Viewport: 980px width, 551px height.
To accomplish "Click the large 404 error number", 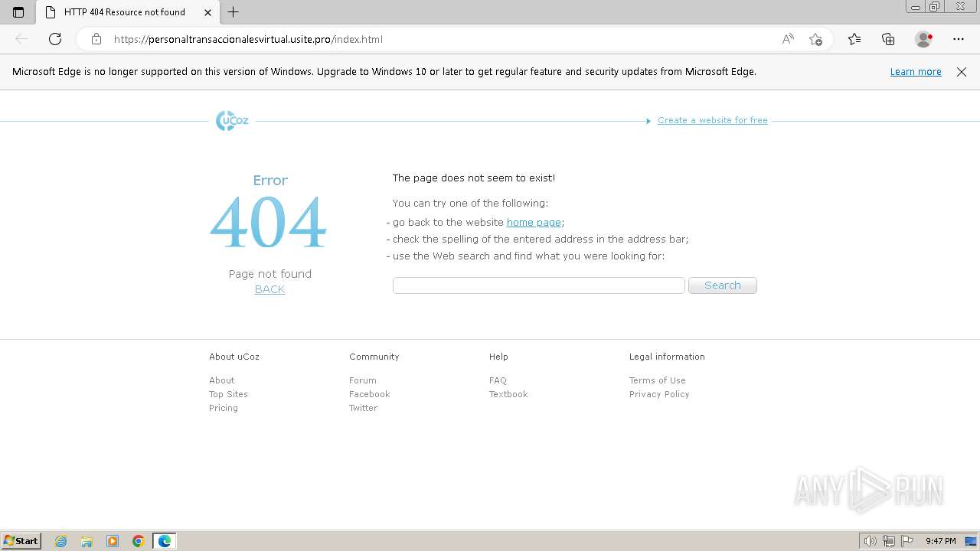I will (x=269, y=222).
